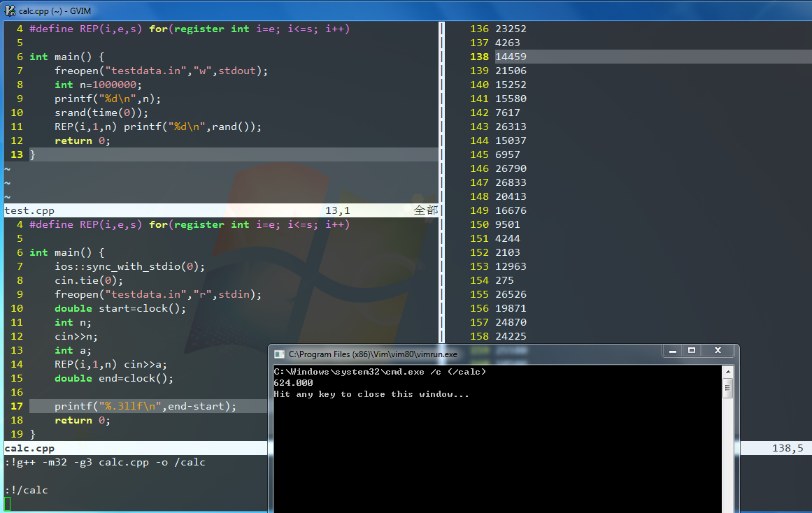Click the freopen "r" stdin line in calc.cpp

pyautogui.click(x=158, y=294)
